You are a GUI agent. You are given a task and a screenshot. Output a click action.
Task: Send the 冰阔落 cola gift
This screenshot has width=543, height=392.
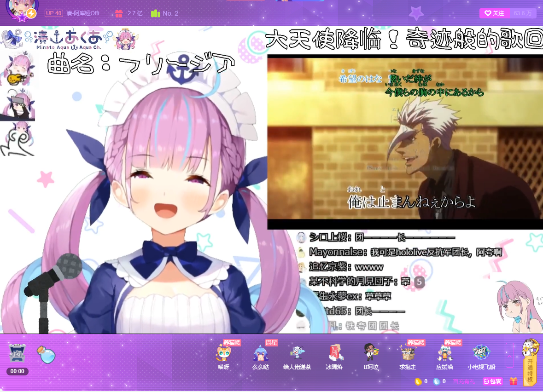[334, 357]
